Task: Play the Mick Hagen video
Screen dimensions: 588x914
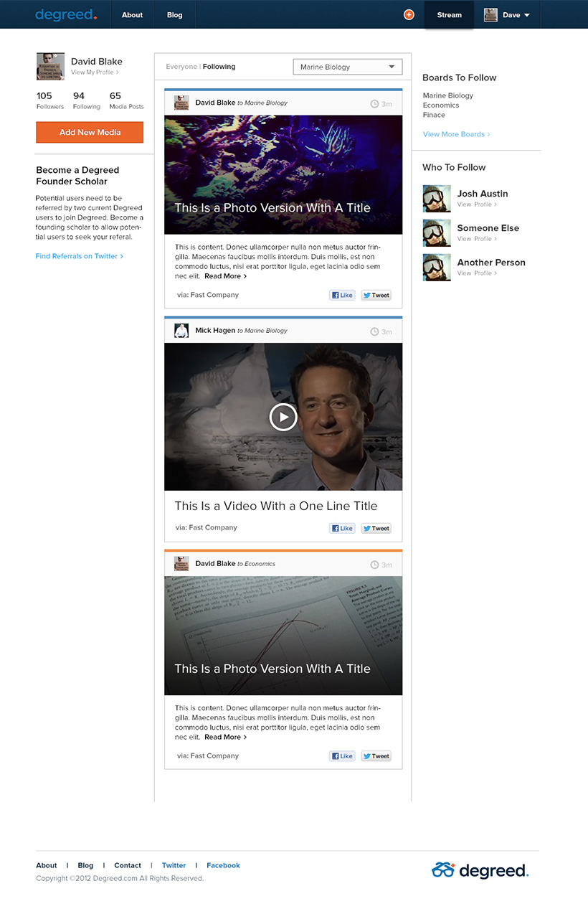Action: coord(283,417)
